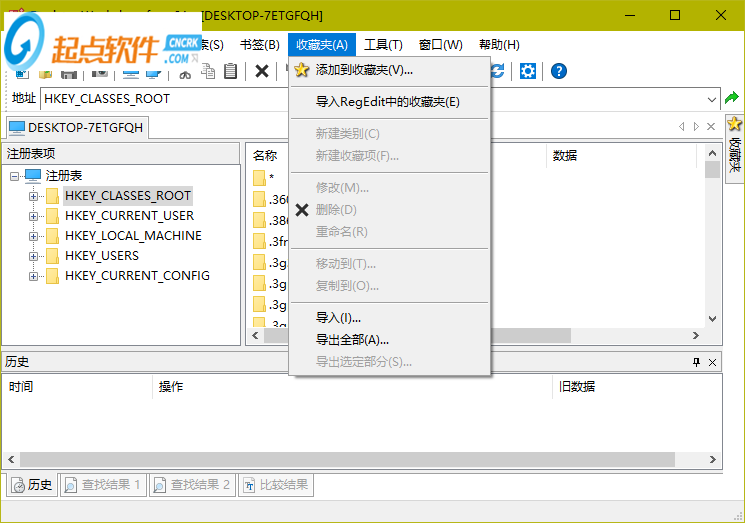Viewport: 745px width, 523px height.
Task: Open the 书签(B) menu
Action: point(259,45)
